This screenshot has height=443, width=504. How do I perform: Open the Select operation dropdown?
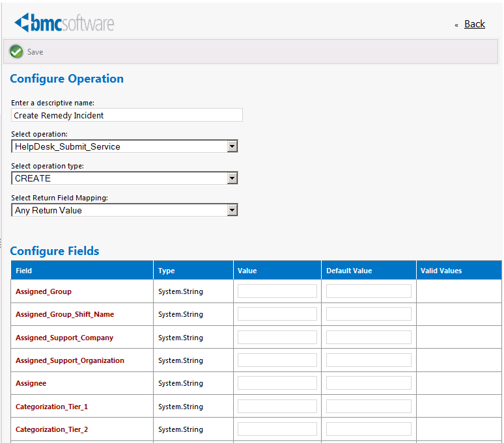(232, 146)
